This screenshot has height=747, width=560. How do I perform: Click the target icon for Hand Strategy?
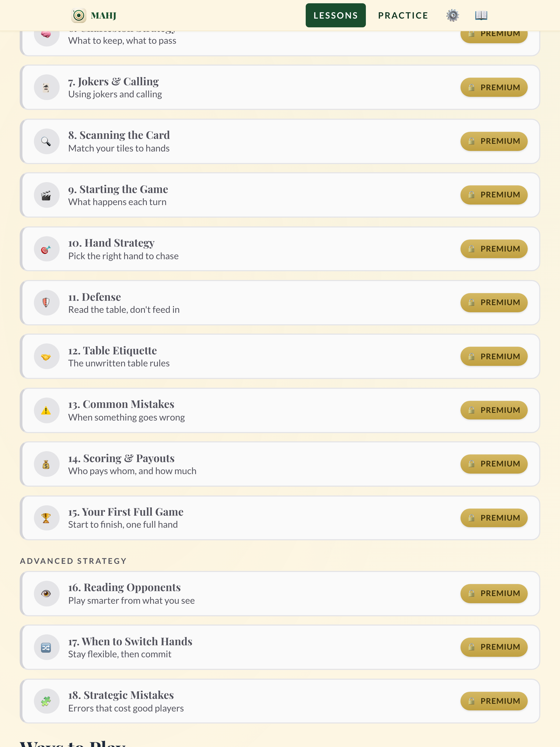(46, 249)
